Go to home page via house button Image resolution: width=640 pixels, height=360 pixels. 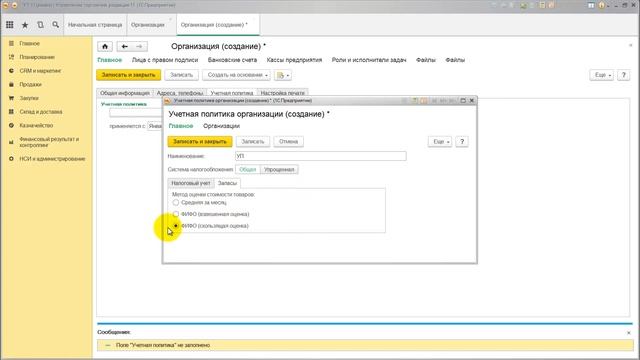tap(105, 47)
